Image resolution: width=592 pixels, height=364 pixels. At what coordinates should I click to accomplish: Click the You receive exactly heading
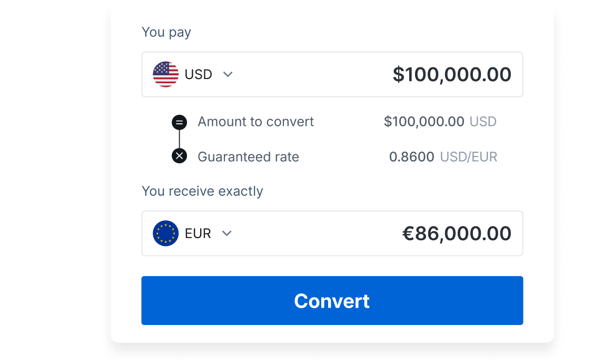[202, 191]
